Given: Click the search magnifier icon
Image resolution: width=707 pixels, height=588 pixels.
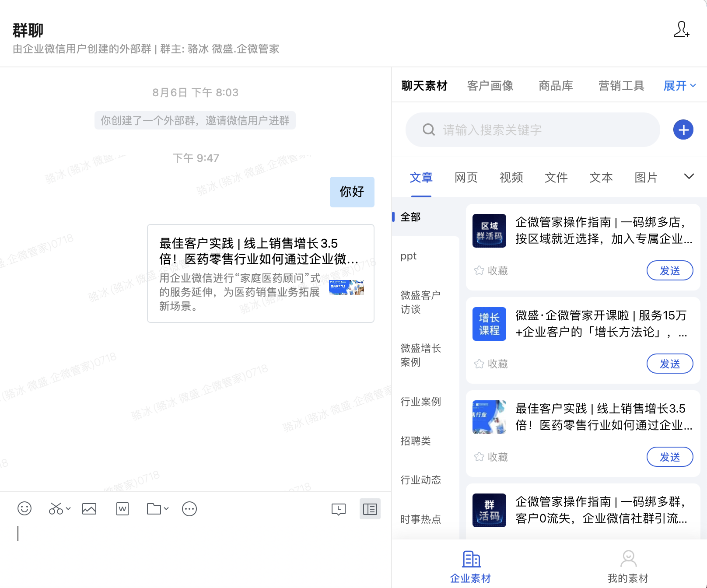Looking at the screenshot, I should (x=429, y=129).
